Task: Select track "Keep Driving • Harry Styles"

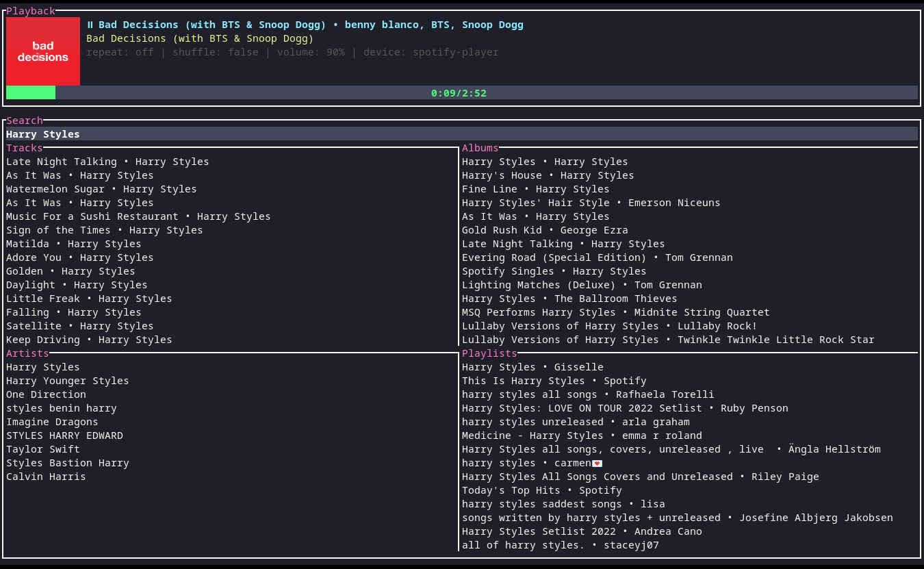Action: click(x=89, y=340)
